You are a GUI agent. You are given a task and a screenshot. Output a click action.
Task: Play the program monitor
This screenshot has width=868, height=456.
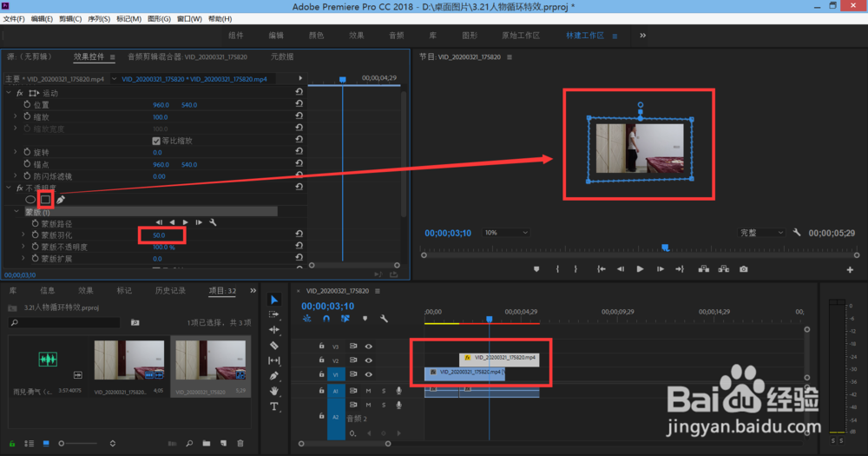pyautogui.click(x=640, y=269)
